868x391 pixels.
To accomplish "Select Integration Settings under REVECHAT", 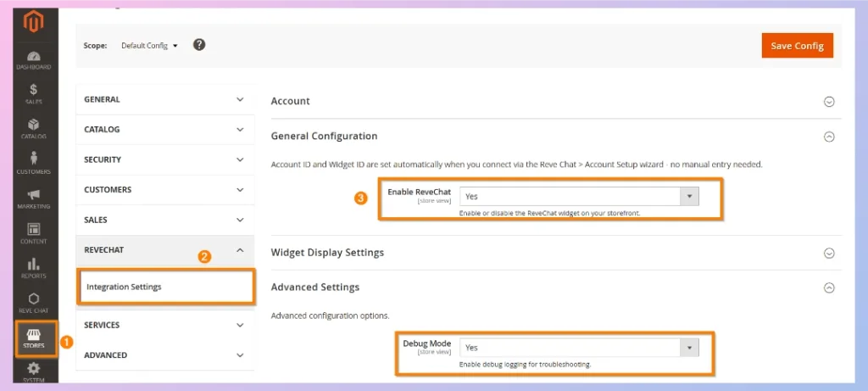I will 166,287.
